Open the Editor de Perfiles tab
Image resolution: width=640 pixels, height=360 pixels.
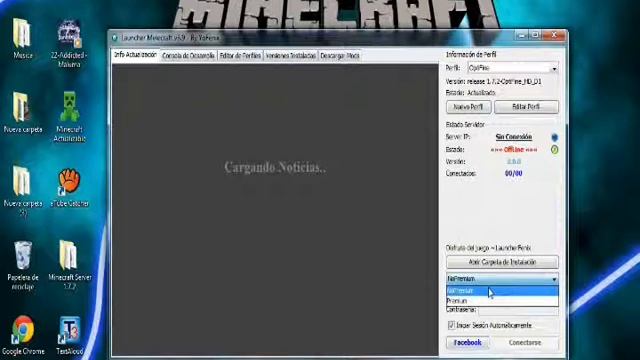click(240, 56)
